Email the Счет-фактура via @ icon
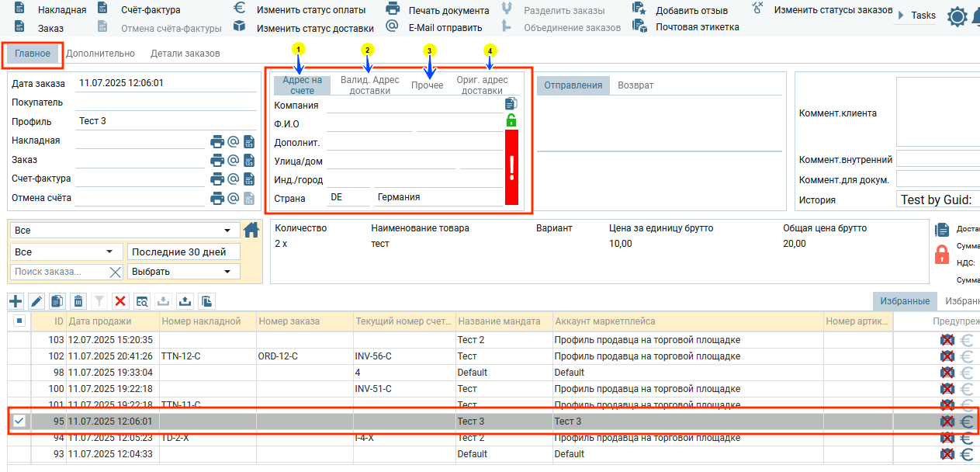Viewport: 980px width, 472px height. (x=233, y=179)
